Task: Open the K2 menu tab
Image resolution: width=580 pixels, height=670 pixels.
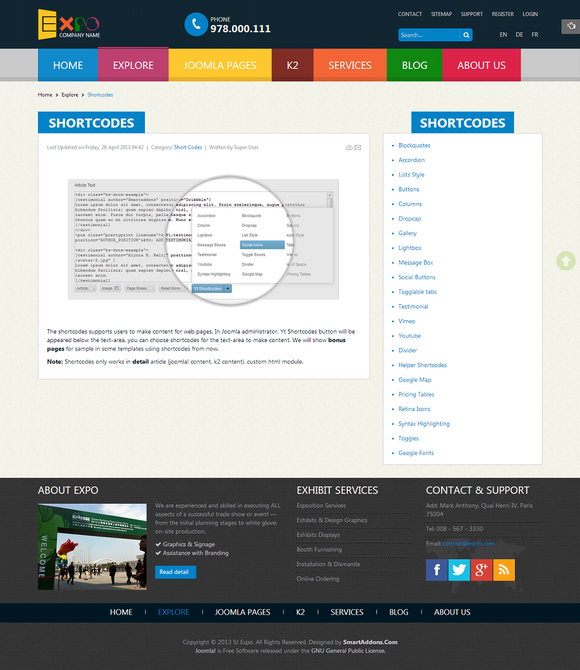Action: tap(292, 65)
